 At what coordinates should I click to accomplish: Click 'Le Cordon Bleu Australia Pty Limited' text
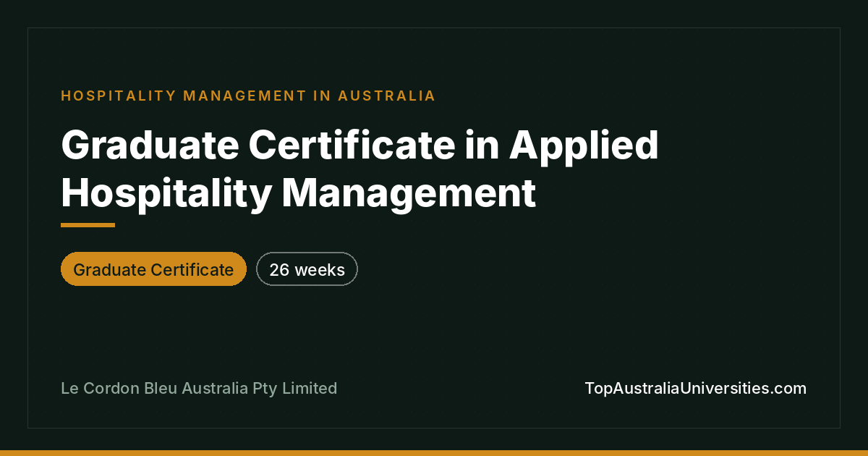coord(199,389)
